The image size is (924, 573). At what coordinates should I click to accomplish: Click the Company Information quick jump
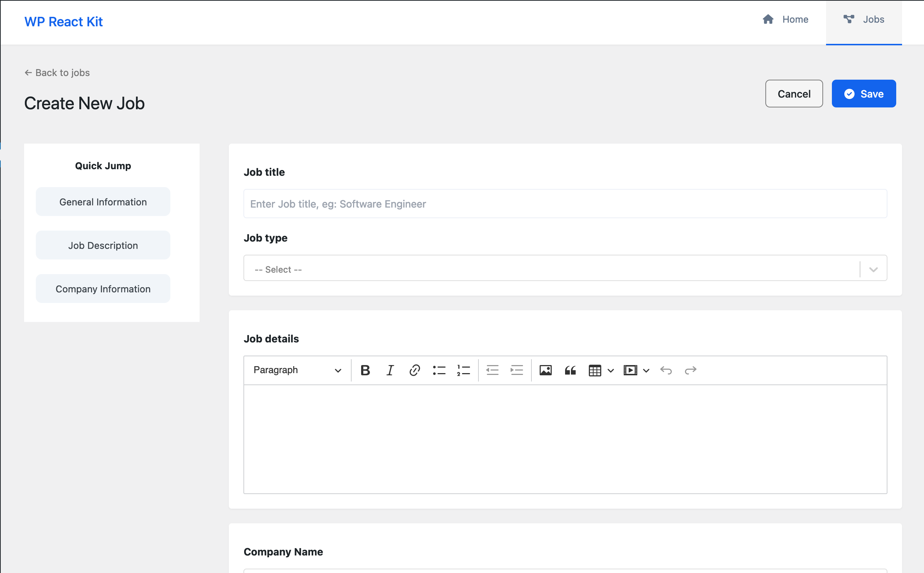103,288
